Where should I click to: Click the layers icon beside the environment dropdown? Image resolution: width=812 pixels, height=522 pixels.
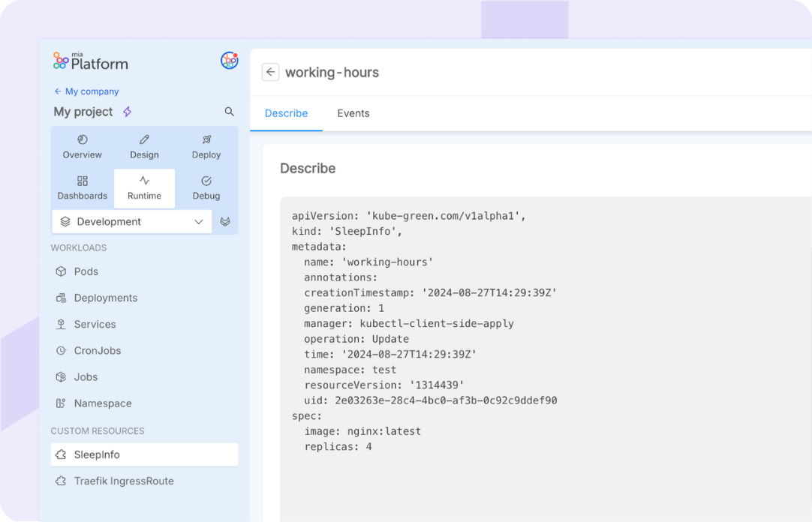pyautogui.click(x=226, y=221)
